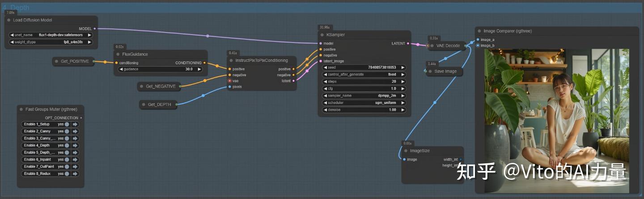Toggle Enable 2_Canny switch
Viewport: 644px width, 199px height.
(x=67, y=131)
